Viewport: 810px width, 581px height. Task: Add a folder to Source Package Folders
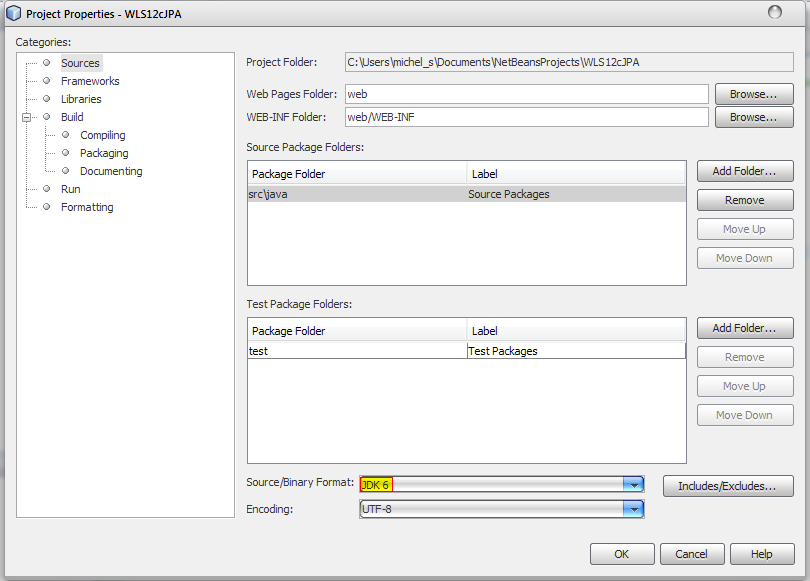tap(744, 171)
